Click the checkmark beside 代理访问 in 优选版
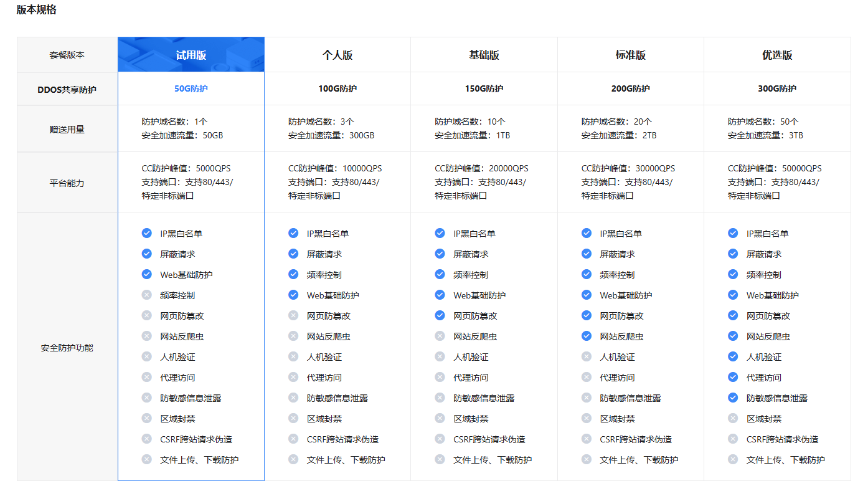Screen dimensions: 868x496 coord(733,377)
